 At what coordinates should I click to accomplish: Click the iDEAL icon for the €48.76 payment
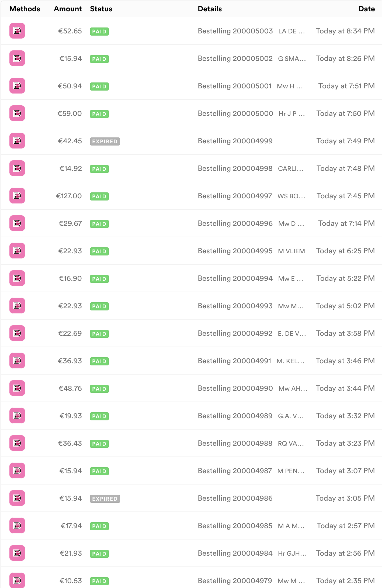(x=17, y=388)
